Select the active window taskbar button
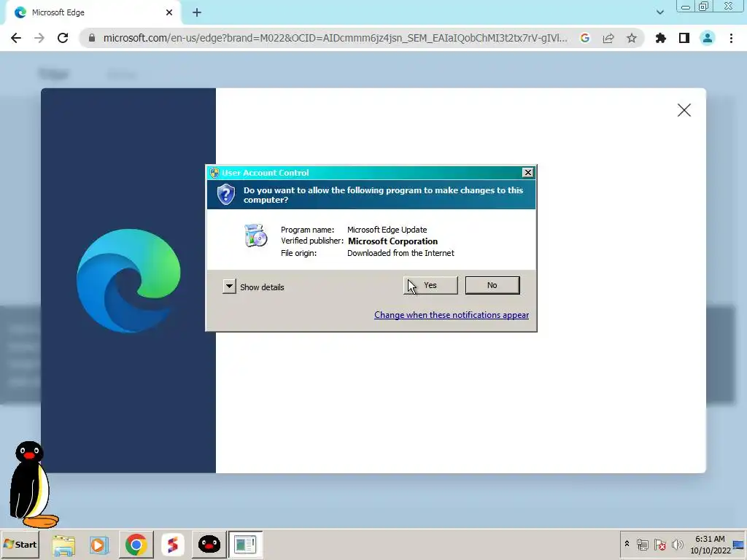Screen dimensions: 747x560 click(245, 544)
